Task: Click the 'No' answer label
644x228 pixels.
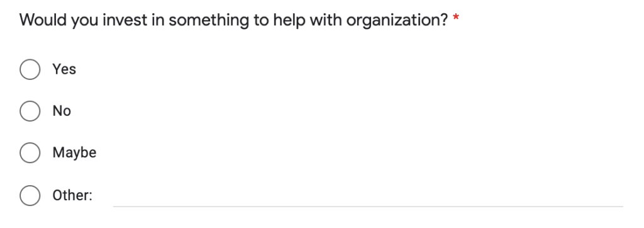Action: point(62,111)
